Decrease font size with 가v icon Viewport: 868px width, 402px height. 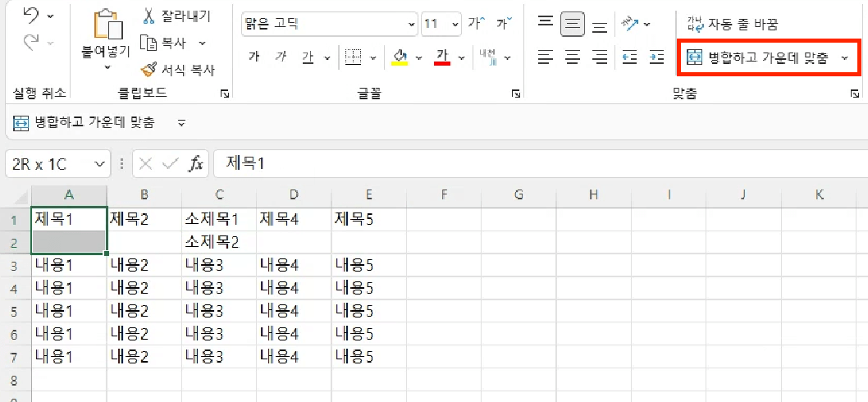point(505,24)
